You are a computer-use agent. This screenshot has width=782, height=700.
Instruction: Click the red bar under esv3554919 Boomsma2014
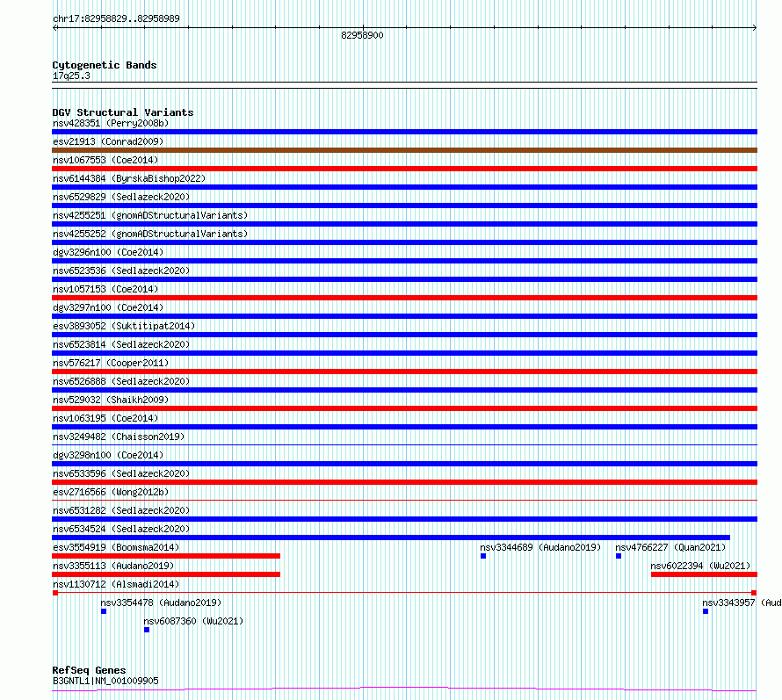166,556
